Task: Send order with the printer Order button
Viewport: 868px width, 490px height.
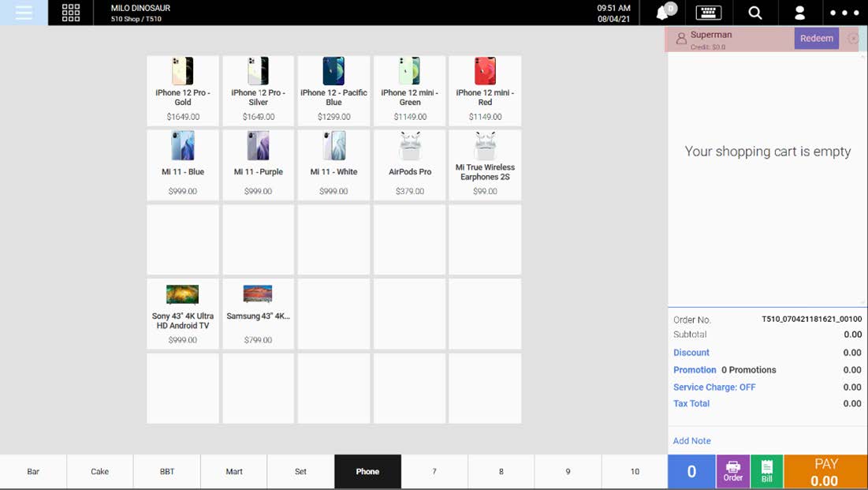Action: (733, 471)
